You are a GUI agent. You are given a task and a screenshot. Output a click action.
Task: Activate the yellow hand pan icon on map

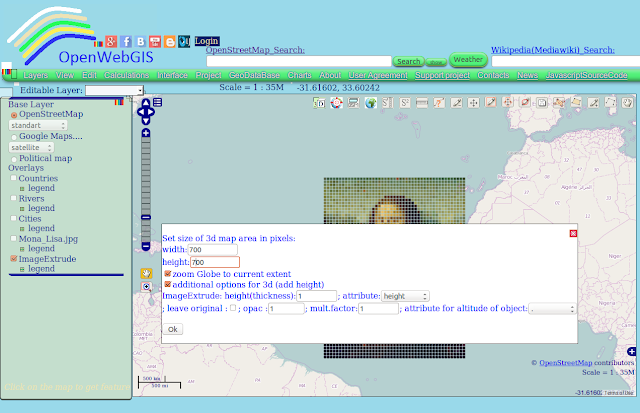(x=146, y=273)
